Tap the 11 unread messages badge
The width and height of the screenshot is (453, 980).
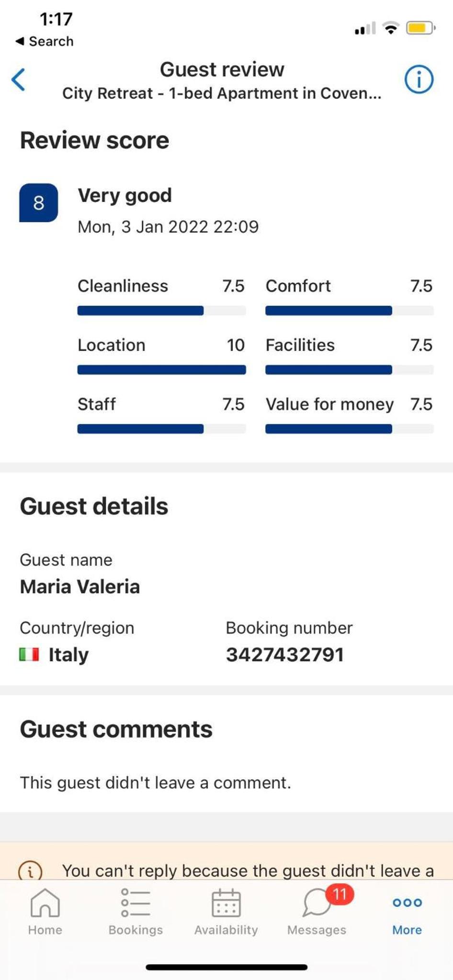tap(340, 894)
